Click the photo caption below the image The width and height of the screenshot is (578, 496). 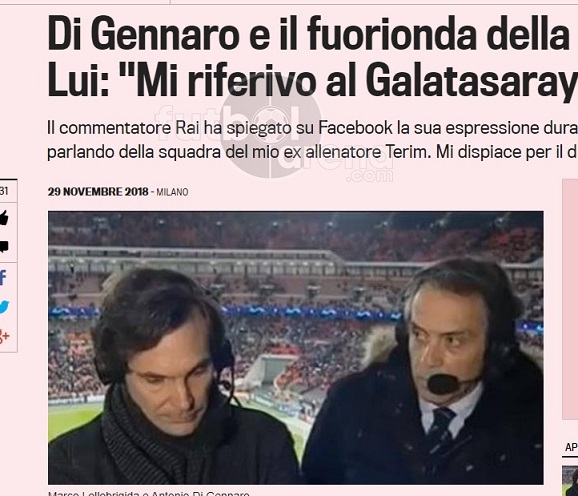coord(149,493)
